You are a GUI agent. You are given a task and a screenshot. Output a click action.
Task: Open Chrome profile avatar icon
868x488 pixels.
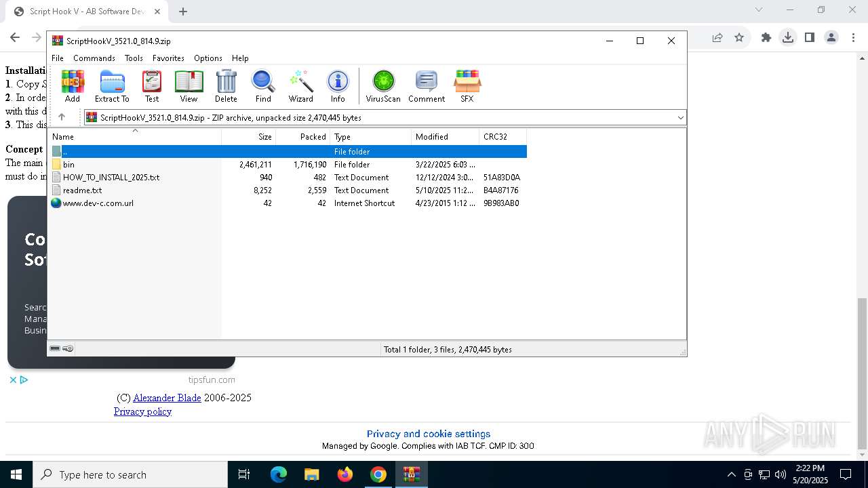831,37
